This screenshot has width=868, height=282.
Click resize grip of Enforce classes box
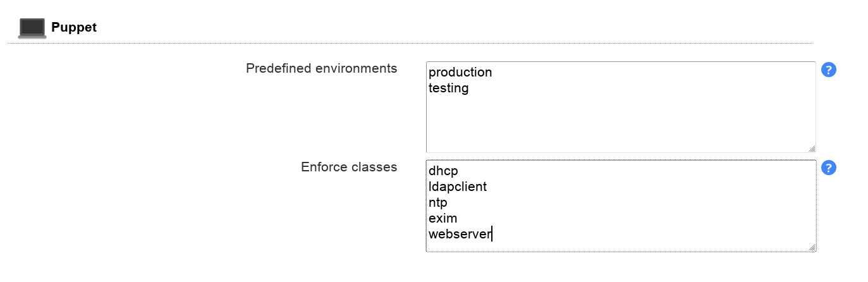coord(811,247)
